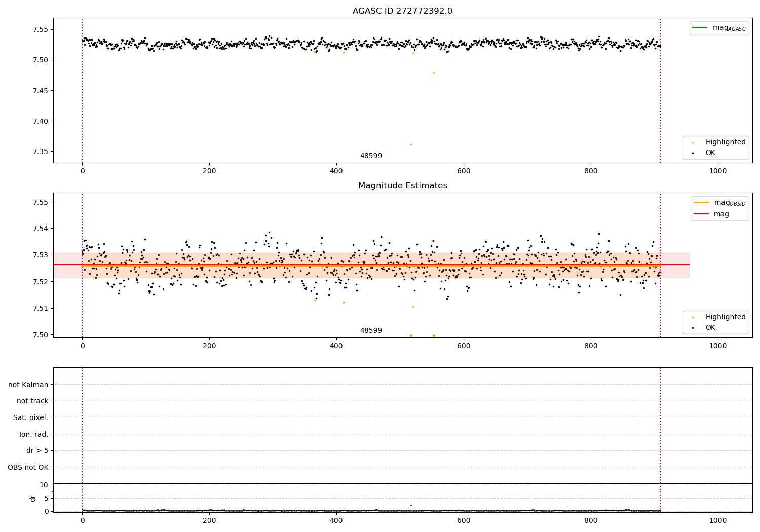Select the mag AGASC legend entry
The image size is (760, 532).
click(719, 28)
